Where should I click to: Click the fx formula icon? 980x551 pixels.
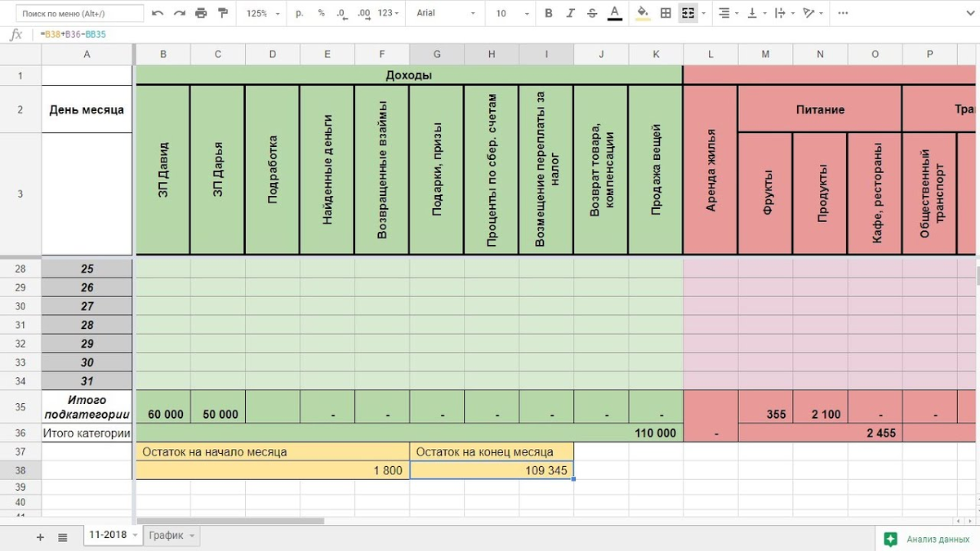point(16,34)
